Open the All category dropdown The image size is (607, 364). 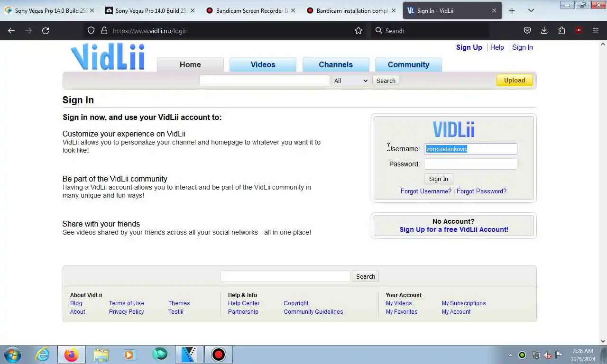click(351, 81)
